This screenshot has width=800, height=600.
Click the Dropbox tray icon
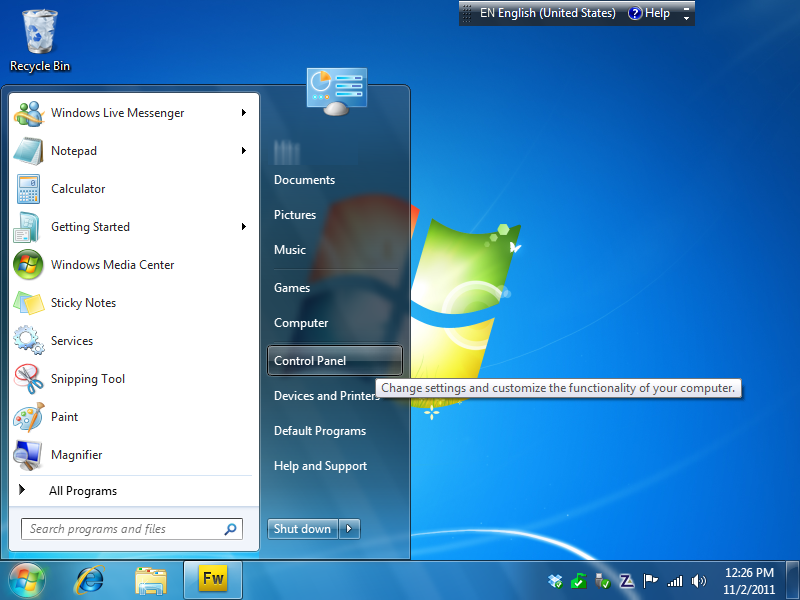555,581
